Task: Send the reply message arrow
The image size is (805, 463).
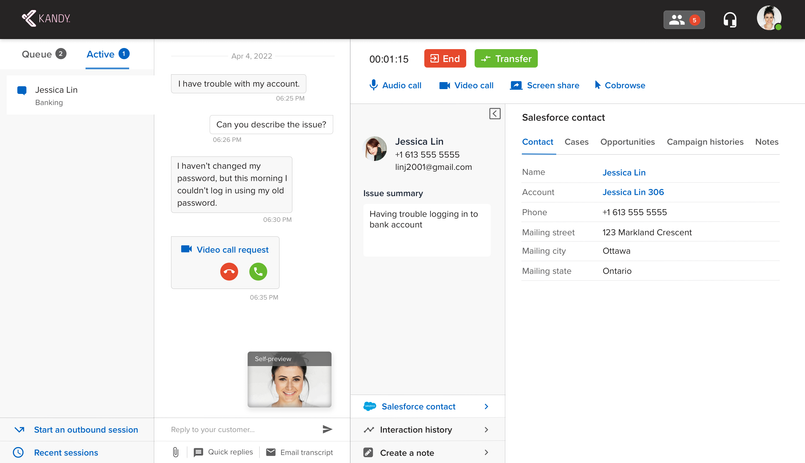Action: [x=327, y=429]
